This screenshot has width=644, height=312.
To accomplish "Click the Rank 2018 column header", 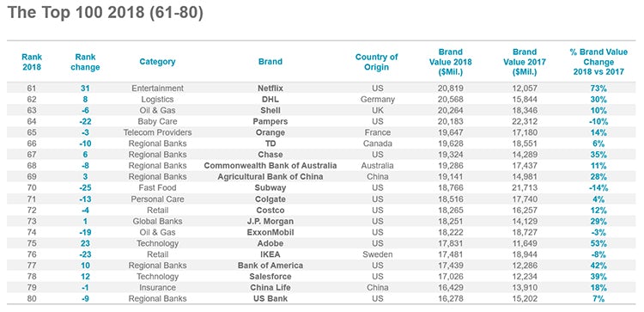I will (x=32, y=62).
